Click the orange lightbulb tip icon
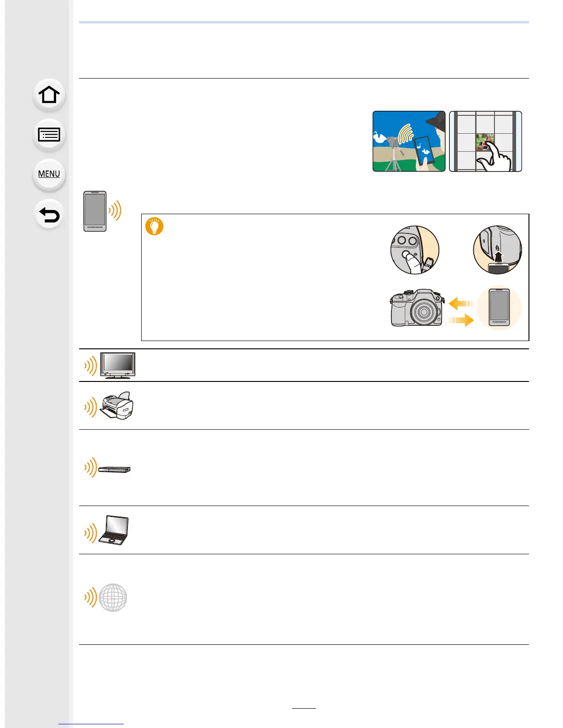 pos(155,226)
